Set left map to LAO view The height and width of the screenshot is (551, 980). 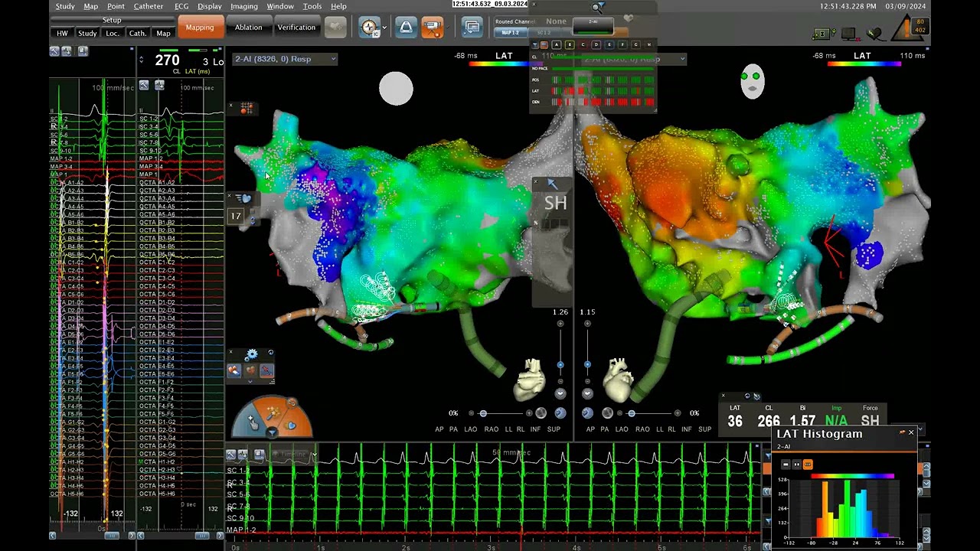470,429
